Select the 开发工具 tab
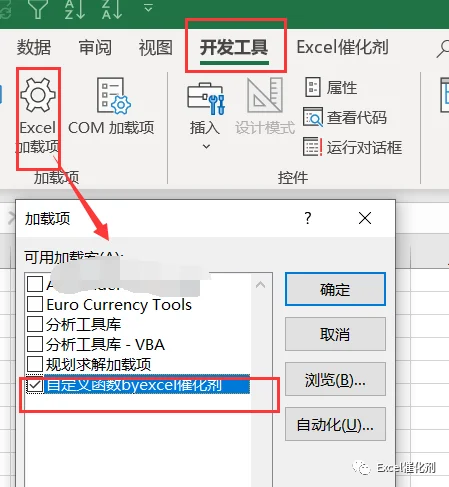The width and height of the screenshot is (449, 487). (234, 47)
